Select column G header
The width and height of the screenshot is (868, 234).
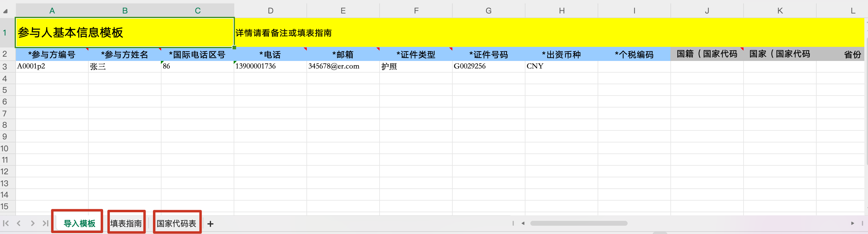click(x=488, y=10)
